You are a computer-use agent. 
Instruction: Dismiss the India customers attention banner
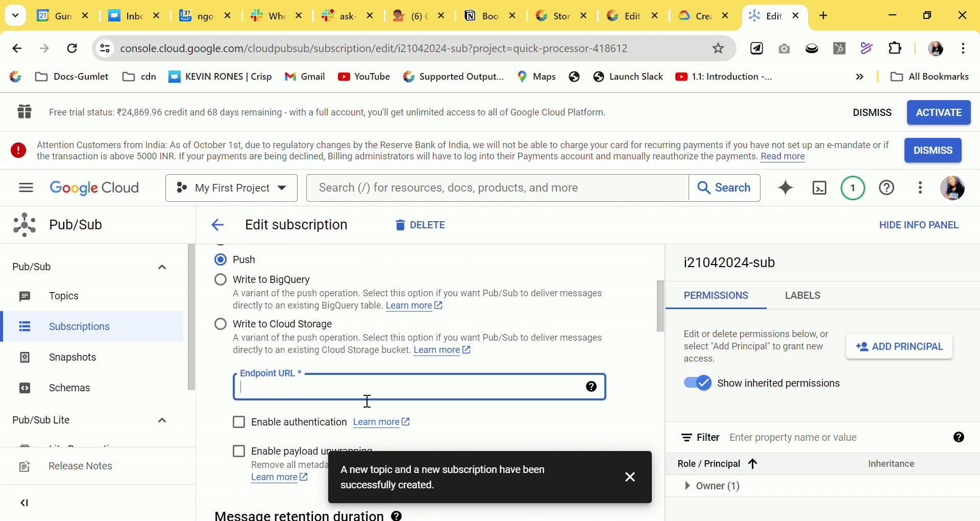coord(933,150)
